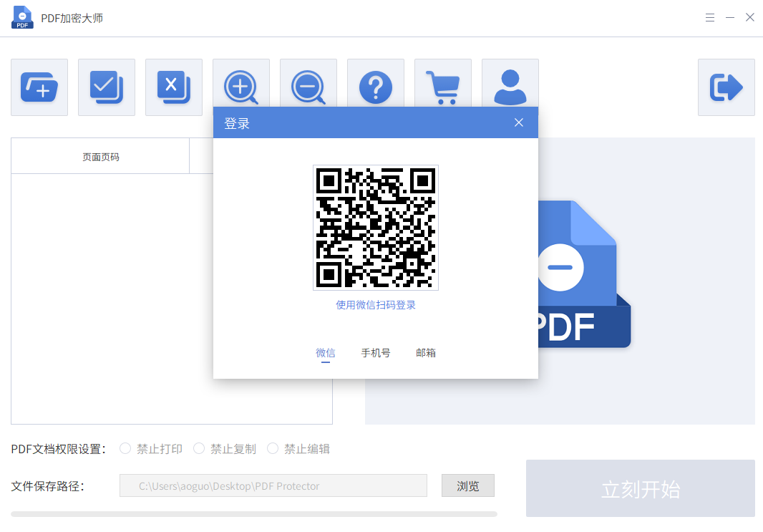Click the user account icon
The width and height of the screenshot is (763, 532).
pyautogui.click(x=510, y=87)
